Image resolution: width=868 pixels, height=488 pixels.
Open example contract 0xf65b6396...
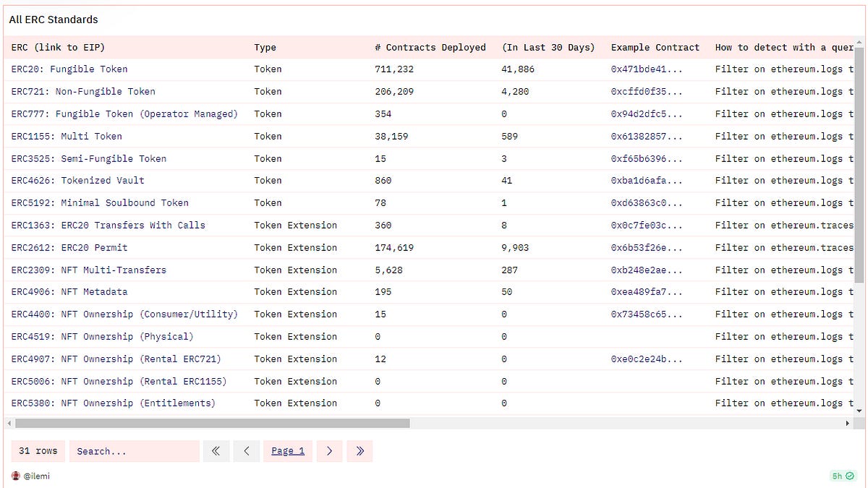pyautogui.click(x=647, y=159)
